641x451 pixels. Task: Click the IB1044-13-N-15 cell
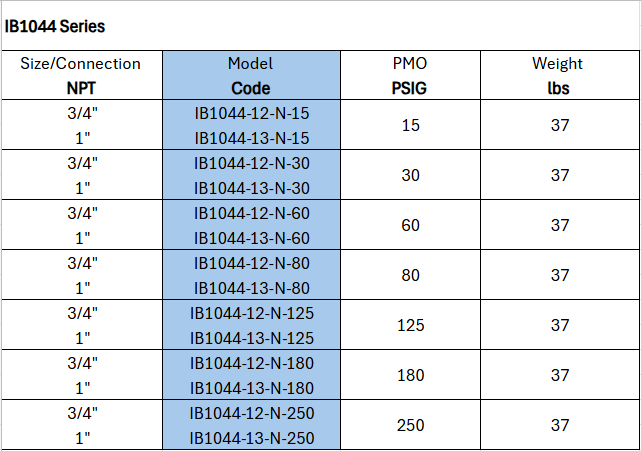tap(251, 137)
